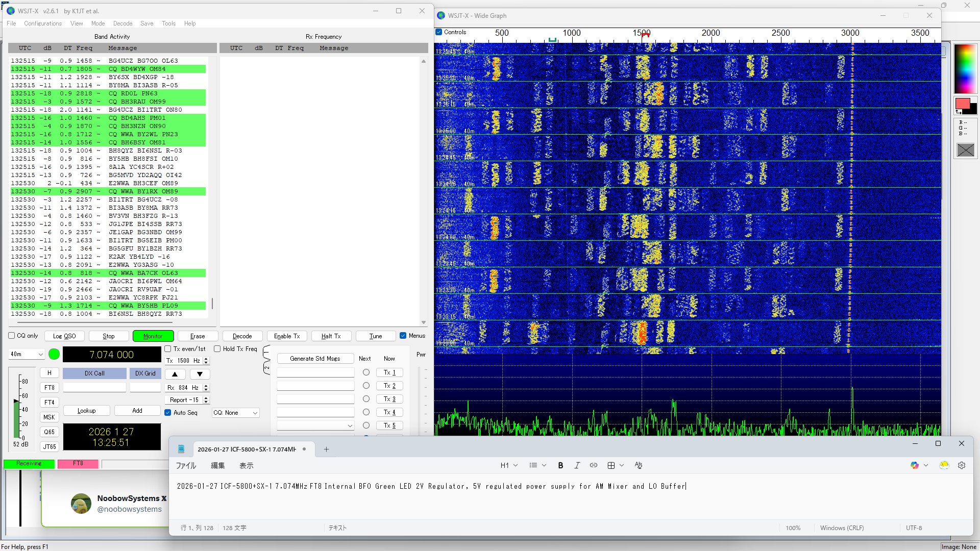This screenshot has height=551, width=980.
Task: Open the 編集 menu in Notepad
Action: point(218,465)
